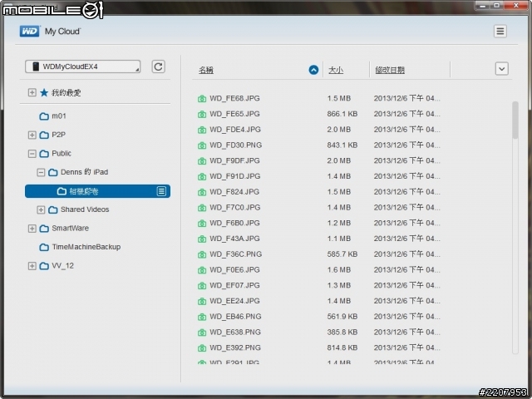532x399 pixels.
Task: Sort files by size column header
Action: click(x=336, y=70)
